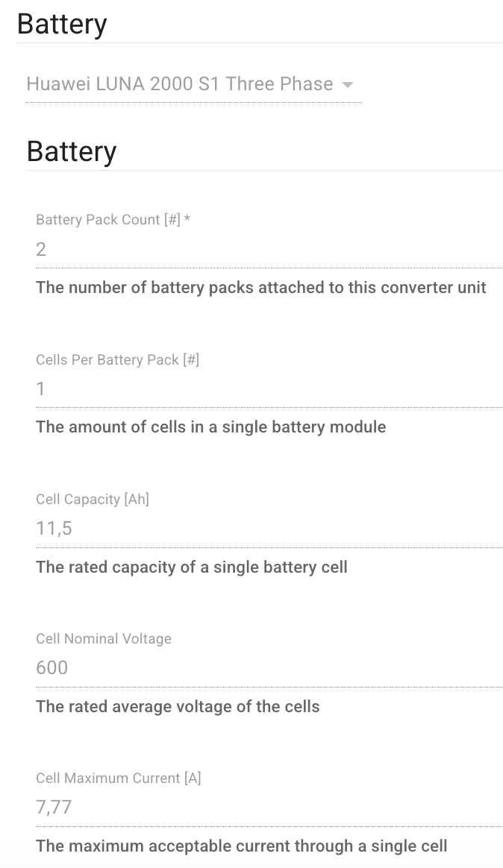Image resolution: width=503 pixels, height=868 pixels.
Task: Click the maximum acceptable current description text
Action: pyautogui.click(x=240, y=846)
